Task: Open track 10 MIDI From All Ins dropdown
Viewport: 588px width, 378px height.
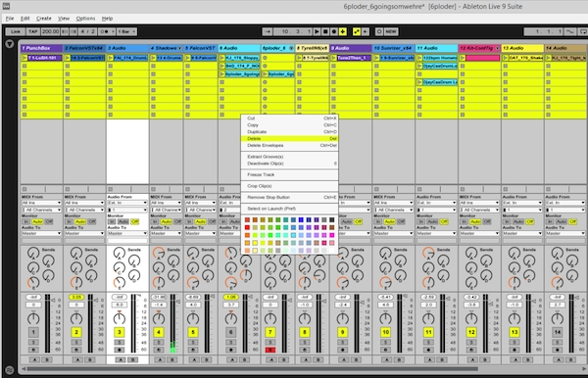Action: pos(393,203)
